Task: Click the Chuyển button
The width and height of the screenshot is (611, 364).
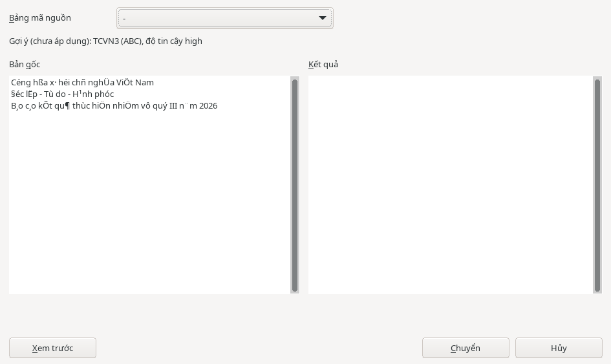Action: tap(466, 348)
